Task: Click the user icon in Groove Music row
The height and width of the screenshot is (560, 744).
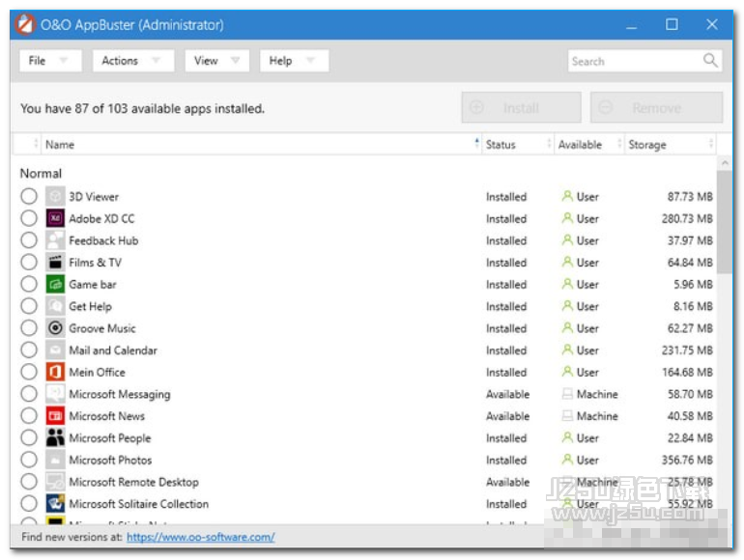Action: tap(567, 327)
